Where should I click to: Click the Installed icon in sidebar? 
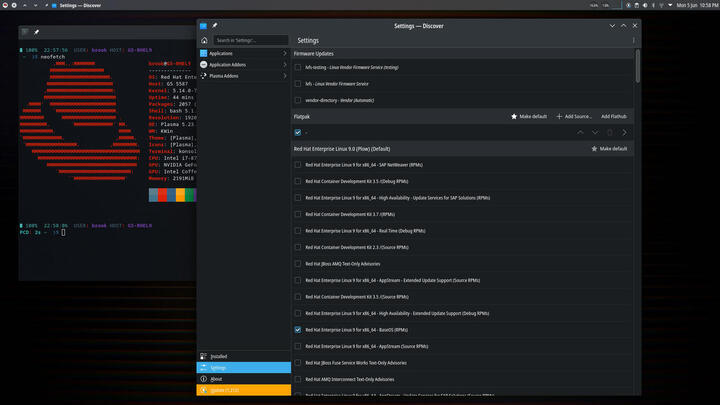click(203, 356)
